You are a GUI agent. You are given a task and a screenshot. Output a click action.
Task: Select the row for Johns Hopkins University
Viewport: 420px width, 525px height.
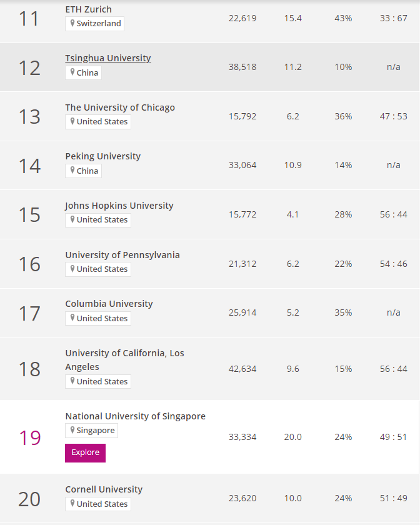click(119, 205)
